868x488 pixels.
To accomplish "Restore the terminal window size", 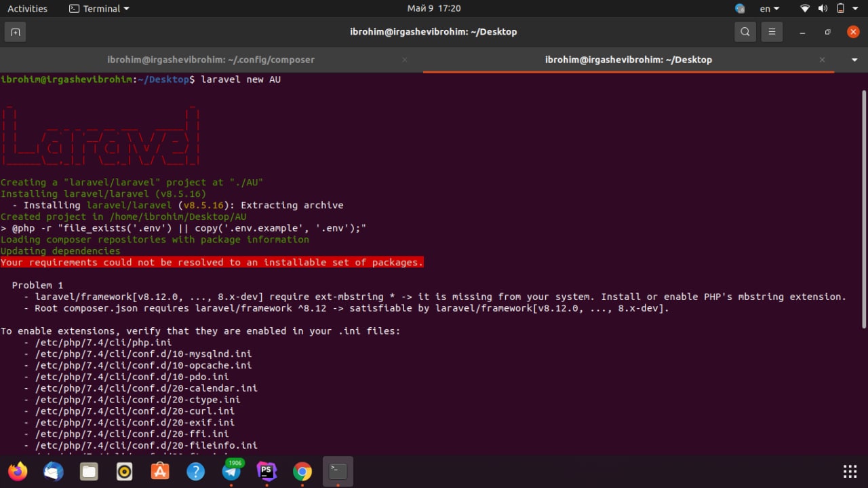I will pos(827,32).
